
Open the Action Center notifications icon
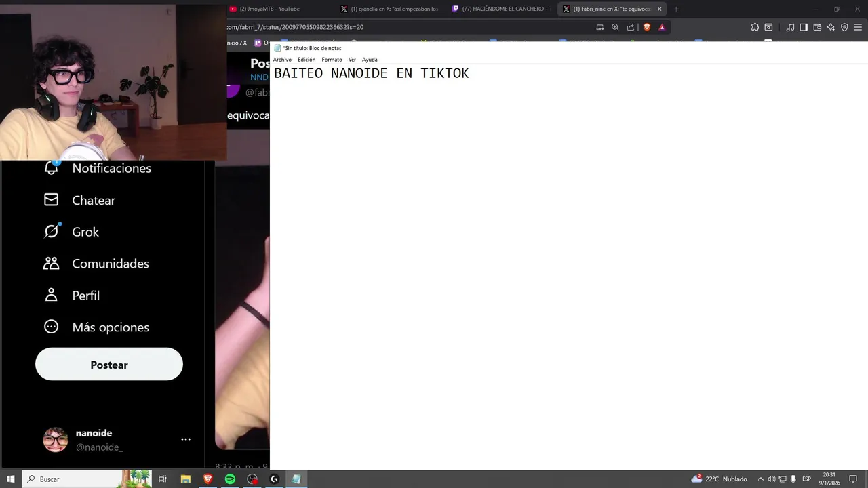(853, 479)
